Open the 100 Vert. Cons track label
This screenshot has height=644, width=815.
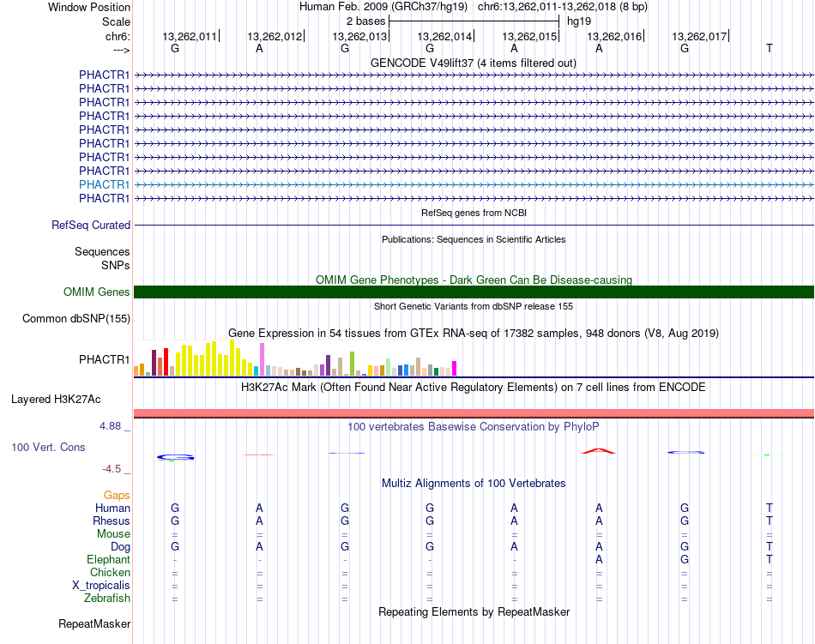tap(48, 447)
